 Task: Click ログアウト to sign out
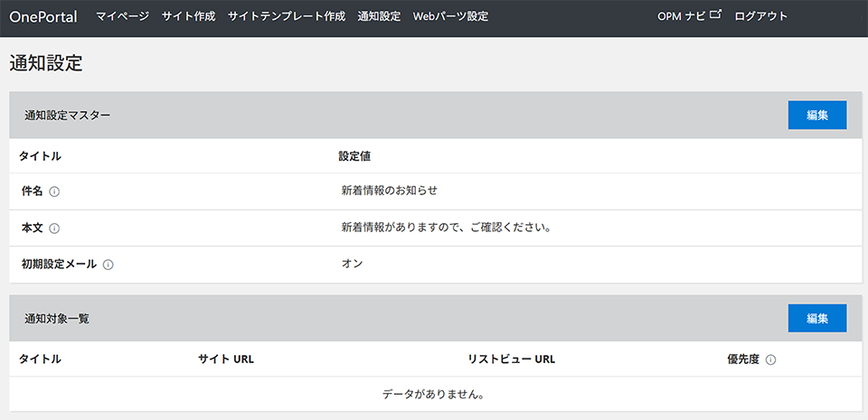tap(760, 16)
